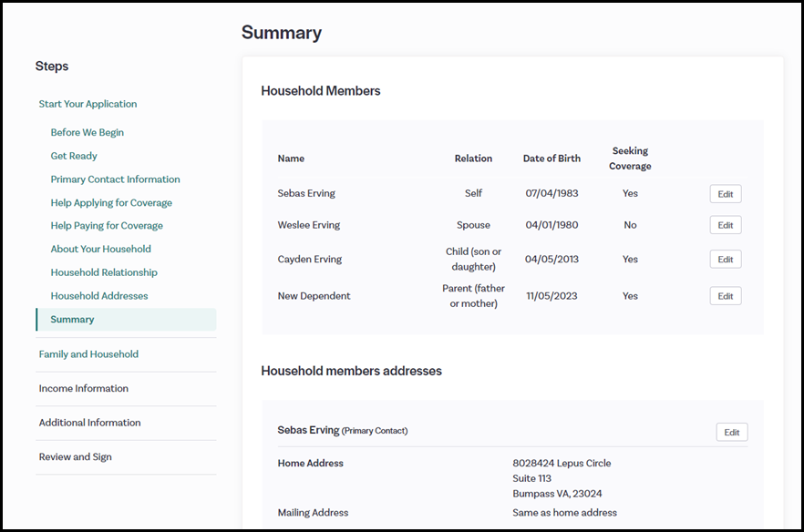
Task: Open Additional Information section
Action: point(89,423)
